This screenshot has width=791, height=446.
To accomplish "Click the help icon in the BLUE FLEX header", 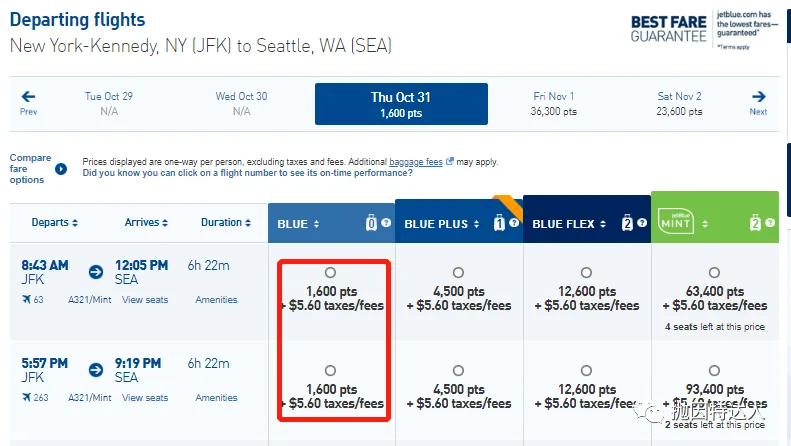I will tap(642, 222).
